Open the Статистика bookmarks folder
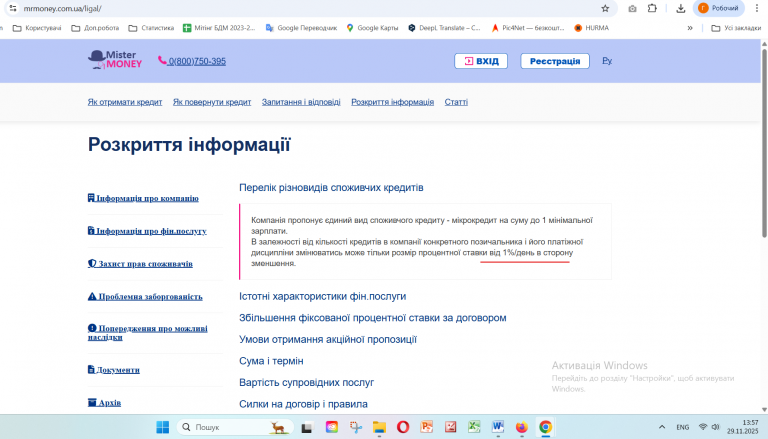This screenshot has width=768, height=439. (151, 28)
